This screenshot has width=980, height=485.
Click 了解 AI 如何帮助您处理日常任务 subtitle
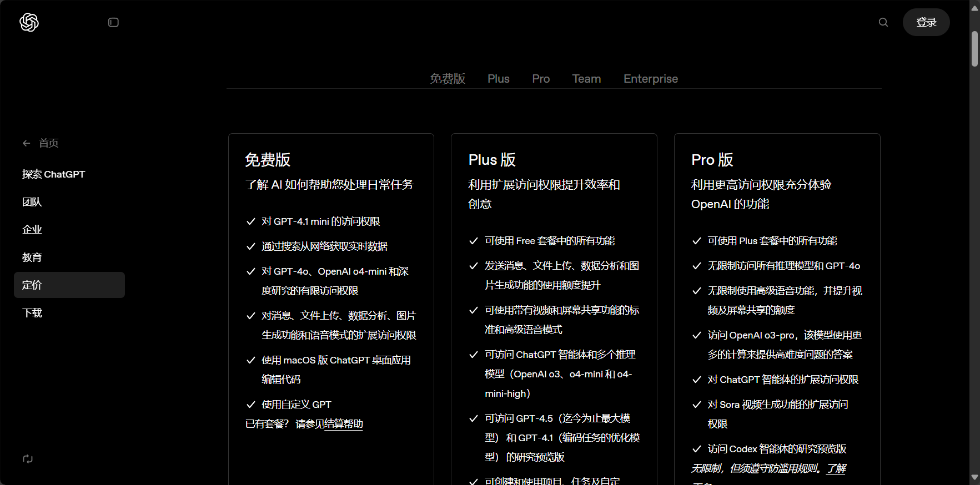click(x=329, y=185)
